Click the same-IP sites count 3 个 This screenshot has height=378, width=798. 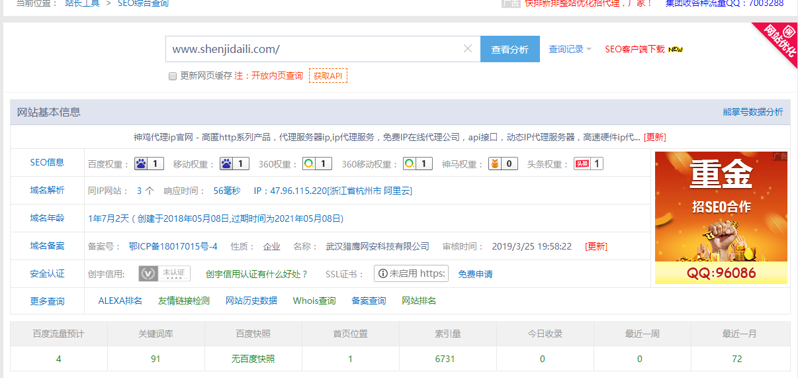pos(145,191)
